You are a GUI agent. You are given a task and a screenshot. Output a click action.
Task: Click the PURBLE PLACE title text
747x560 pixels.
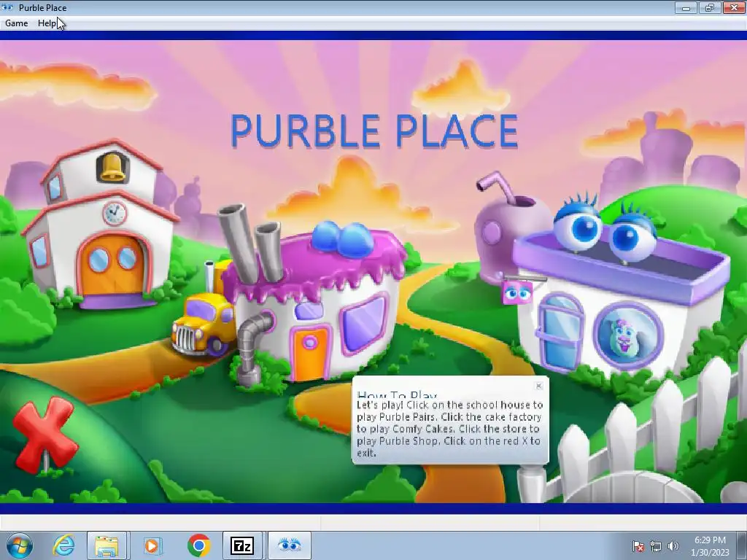click(374, 131)
